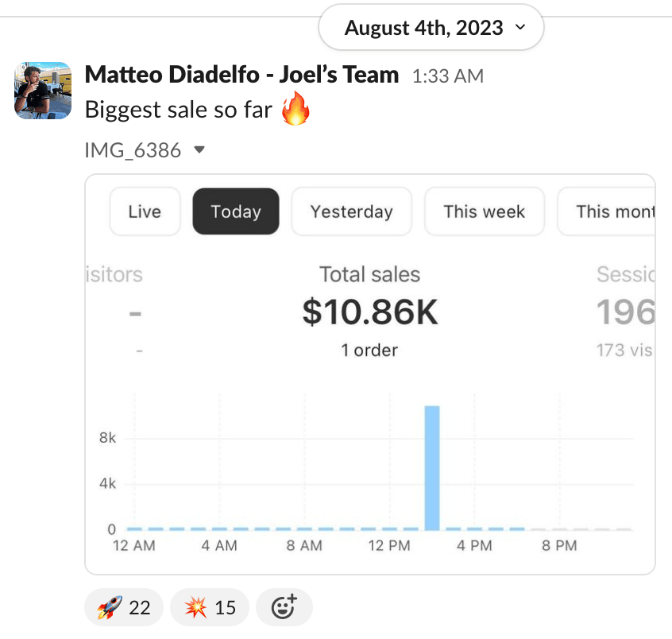Collapse the IMG_6386 attachment arrow
The image size is (672, 639).
click(199, 149)
